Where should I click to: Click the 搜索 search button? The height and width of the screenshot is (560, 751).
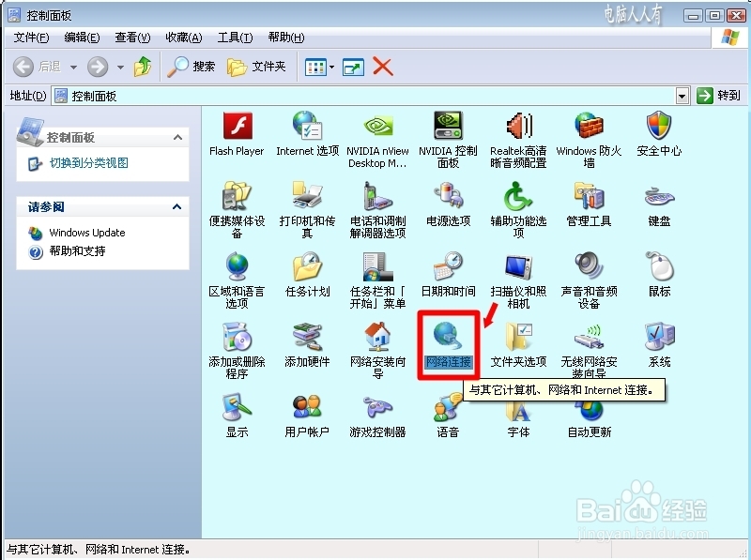(192, 67)
